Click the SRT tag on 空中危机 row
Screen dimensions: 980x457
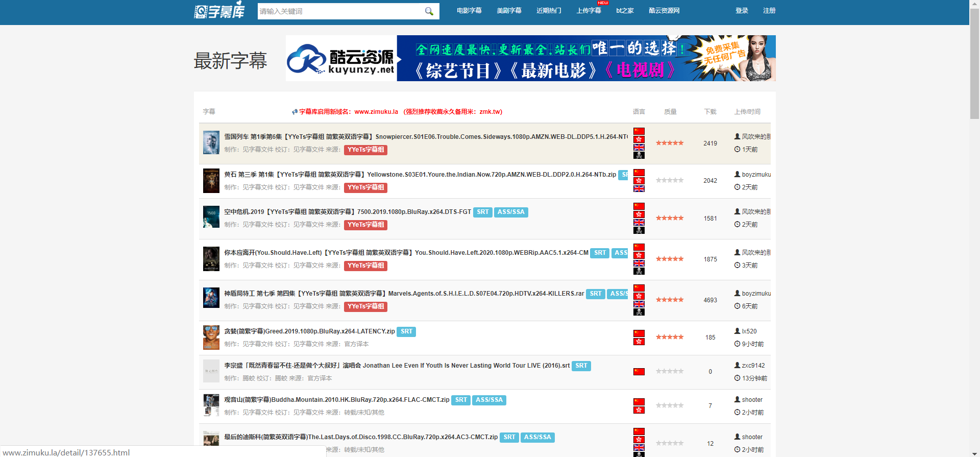[483, 212]
